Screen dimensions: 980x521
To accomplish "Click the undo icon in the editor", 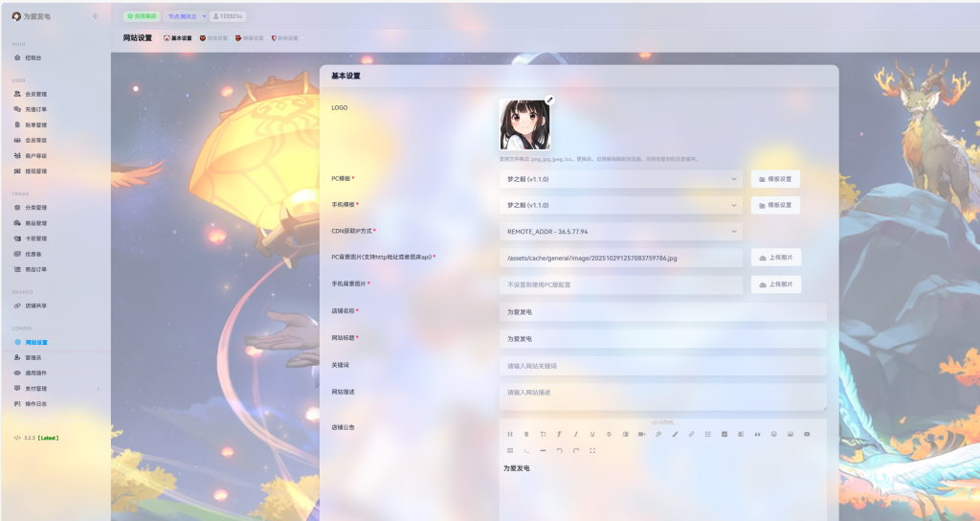I will tap(559, 450).
